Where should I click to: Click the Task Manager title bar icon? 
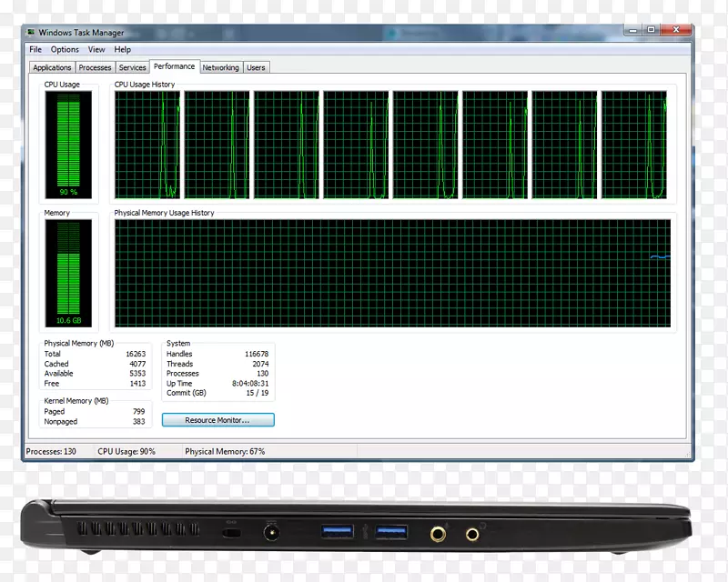[x=31, y=33]
